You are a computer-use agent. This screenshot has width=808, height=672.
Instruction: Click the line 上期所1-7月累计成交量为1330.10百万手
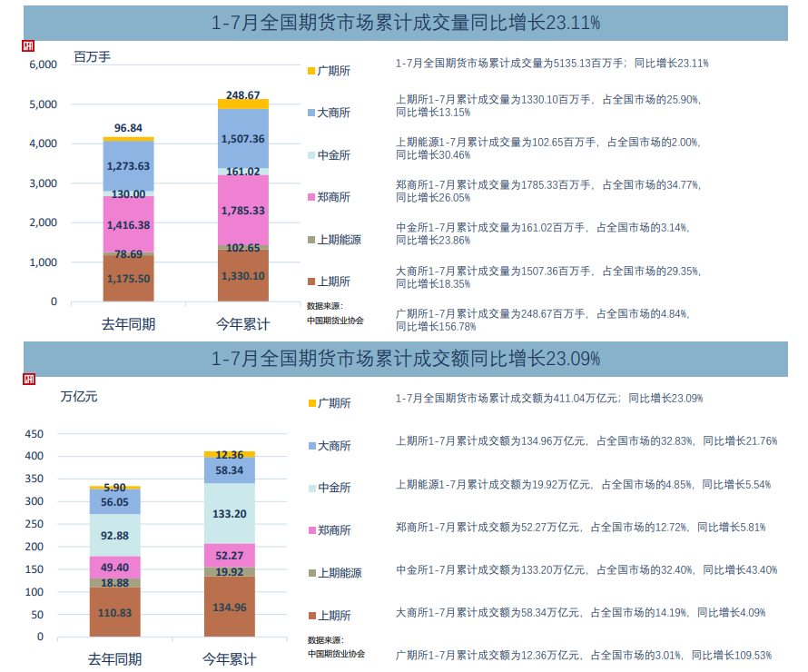(548, 105)
